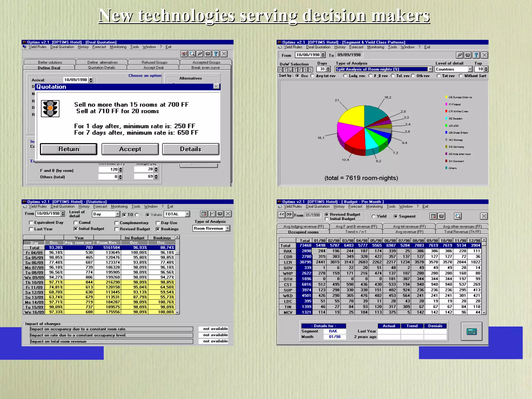Click the magnifier icon in Deal Quotation toolbar
532x399 pixels.
[192, 54]
